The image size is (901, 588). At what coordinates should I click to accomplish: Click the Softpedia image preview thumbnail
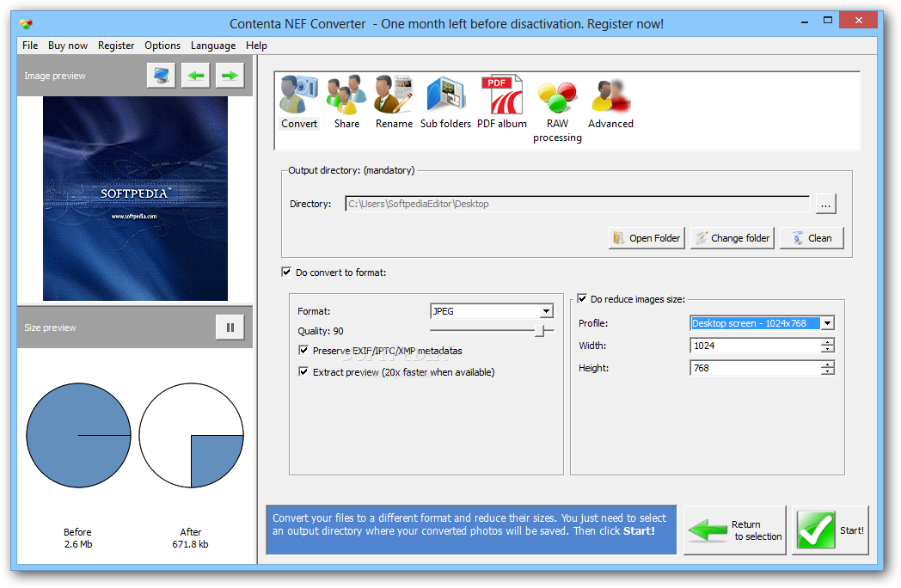point(135,199)
